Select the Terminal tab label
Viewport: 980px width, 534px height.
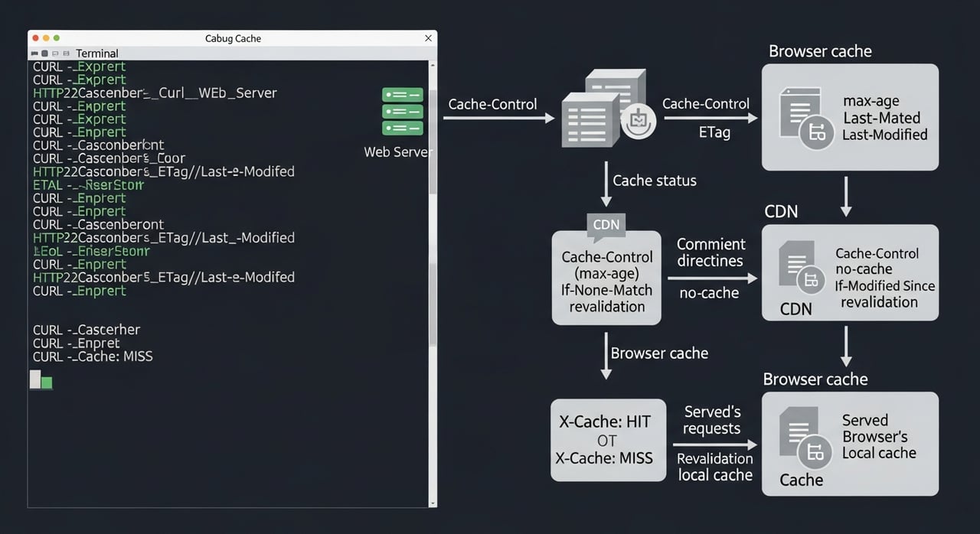(x=96, y=54)
